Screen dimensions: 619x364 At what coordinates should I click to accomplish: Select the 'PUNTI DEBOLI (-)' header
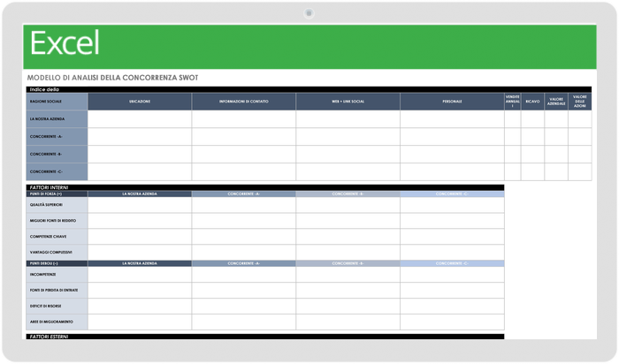click(x=57, y=263)
